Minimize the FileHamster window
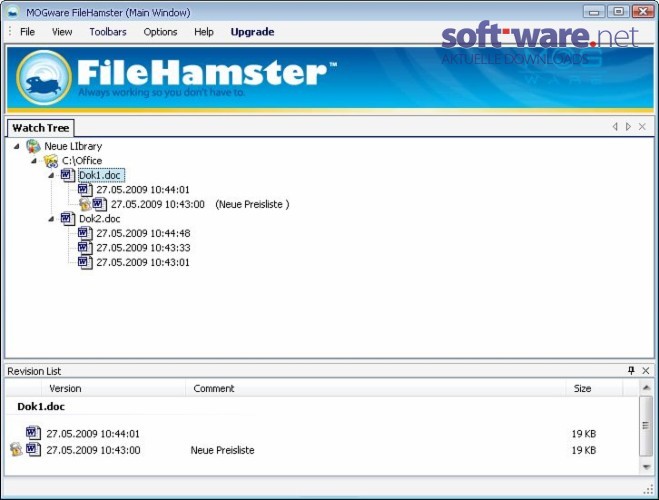Viewport: 659px width, 500px height. pyautogui.click(x=594, y=11)
